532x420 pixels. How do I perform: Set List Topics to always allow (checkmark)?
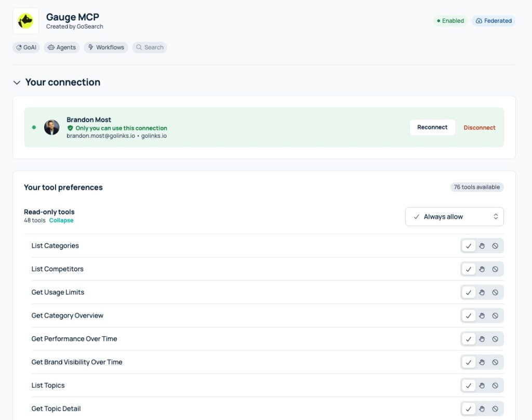469,385
